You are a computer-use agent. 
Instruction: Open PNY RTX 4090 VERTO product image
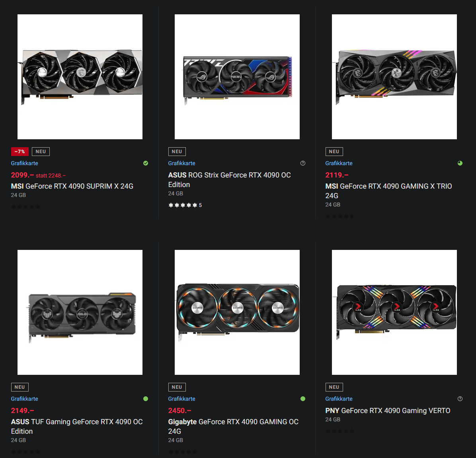click(x=394, y=312)
